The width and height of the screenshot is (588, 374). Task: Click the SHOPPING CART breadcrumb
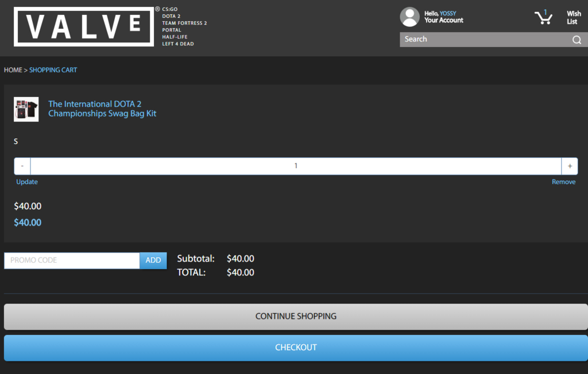53,70
